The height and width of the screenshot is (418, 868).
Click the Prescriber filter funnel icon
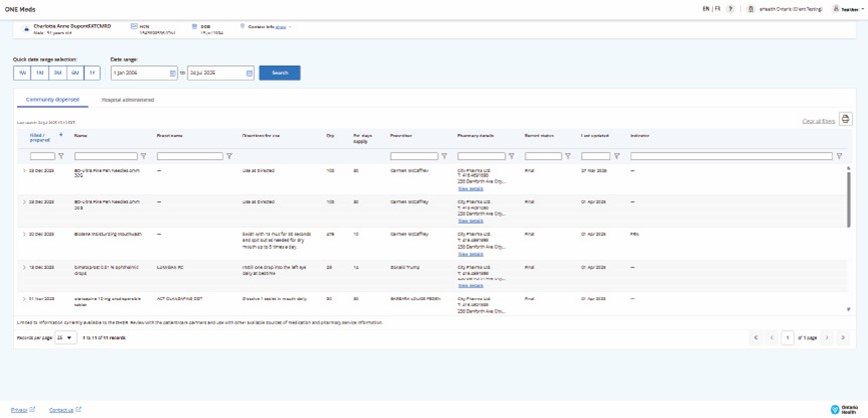443,156
